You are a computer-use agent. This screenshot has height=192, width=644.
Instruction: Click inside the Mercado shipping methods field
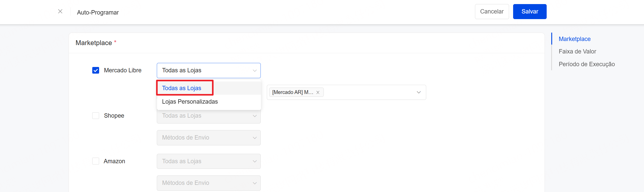pos(369,92)
